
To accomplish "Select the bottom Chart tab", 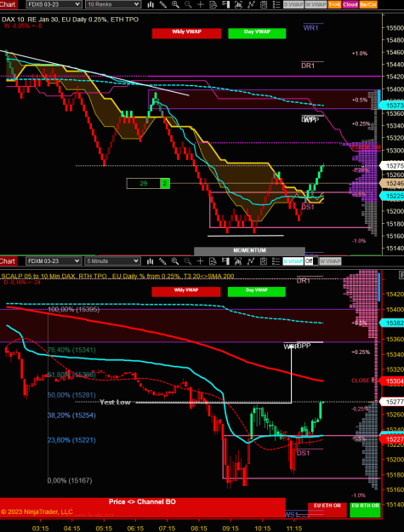I will 9,261.
